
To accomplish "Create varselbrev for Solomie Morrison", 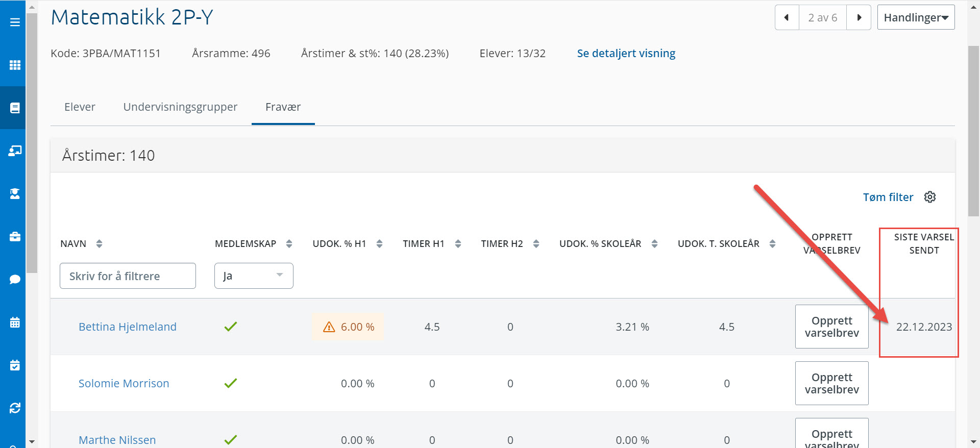I will pos(831,383).
